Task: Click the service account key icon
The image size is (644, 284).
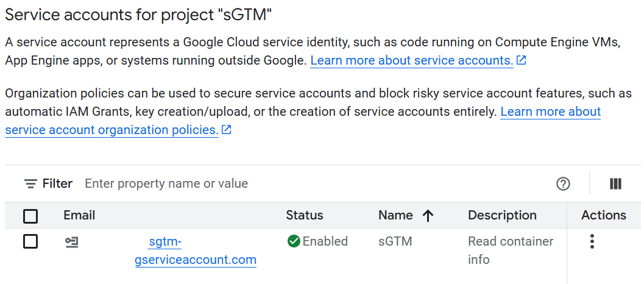Action: coord(72,242)
